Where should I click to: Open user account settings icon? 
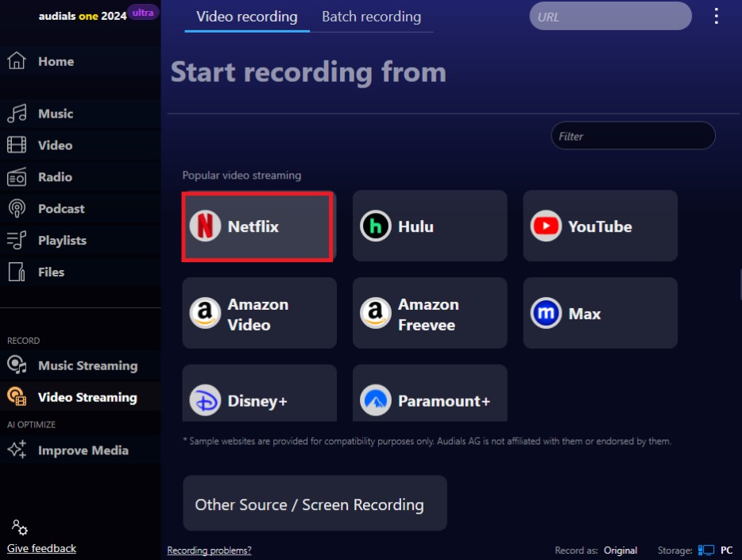[x=19, y=527]
